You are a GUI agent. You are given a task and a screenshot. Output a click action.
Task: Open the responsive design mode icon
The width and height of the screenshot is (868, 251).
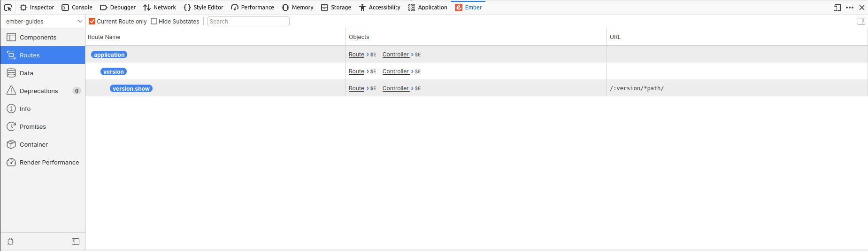pos(837,8)
